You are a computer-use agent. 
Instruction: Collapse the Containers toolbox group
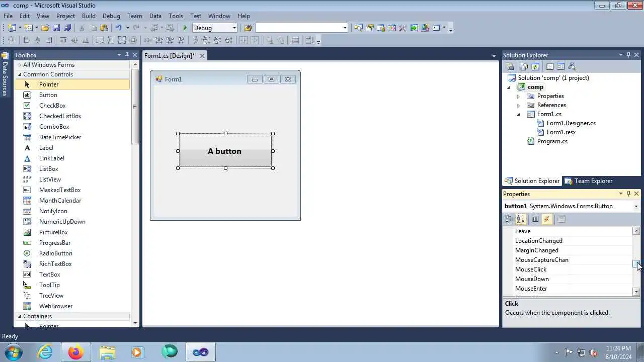coord(20,316)
